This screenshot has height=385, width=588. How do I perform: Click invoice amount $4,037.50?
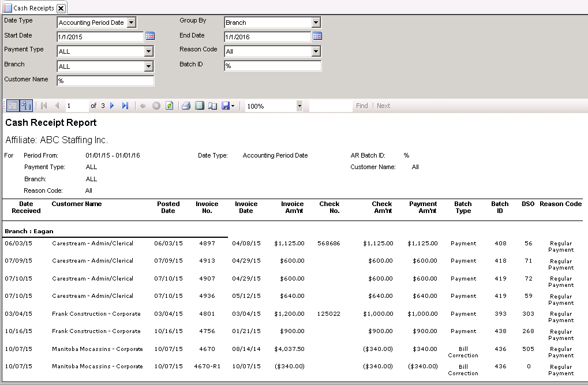tap(289, 349)
